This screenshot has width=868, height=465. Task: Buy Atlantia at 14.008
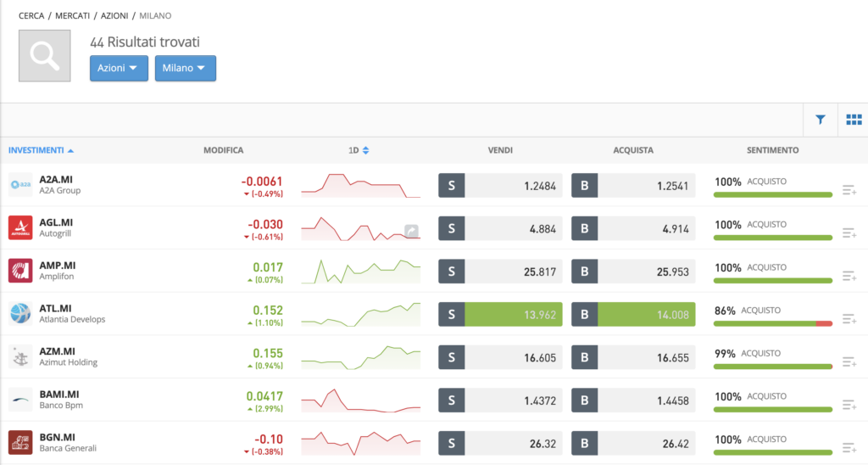tap(633, 314)
